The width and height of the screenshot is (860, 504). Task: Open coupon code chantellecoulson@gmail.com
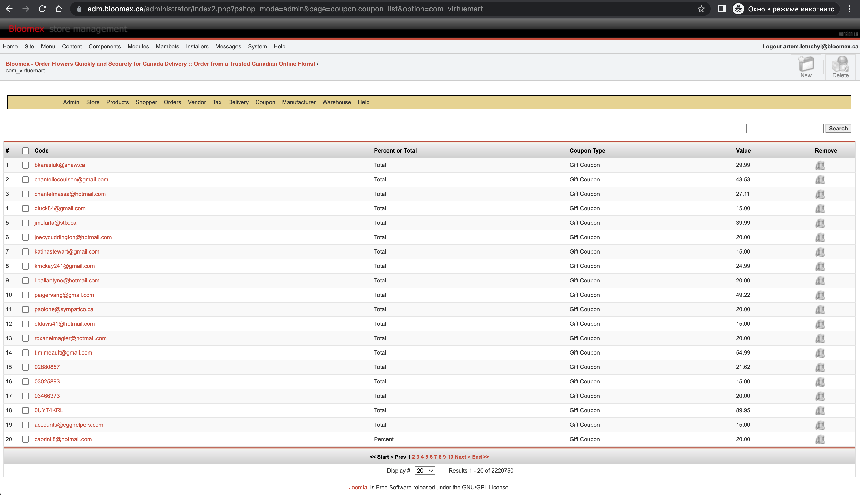[71, 180]
